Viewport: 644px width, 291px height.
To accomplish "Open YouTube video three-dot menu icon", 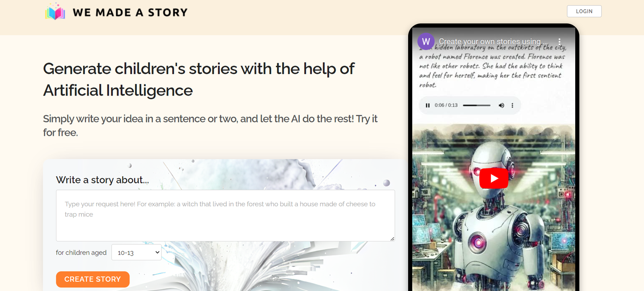I will click(x=559, y=42).
